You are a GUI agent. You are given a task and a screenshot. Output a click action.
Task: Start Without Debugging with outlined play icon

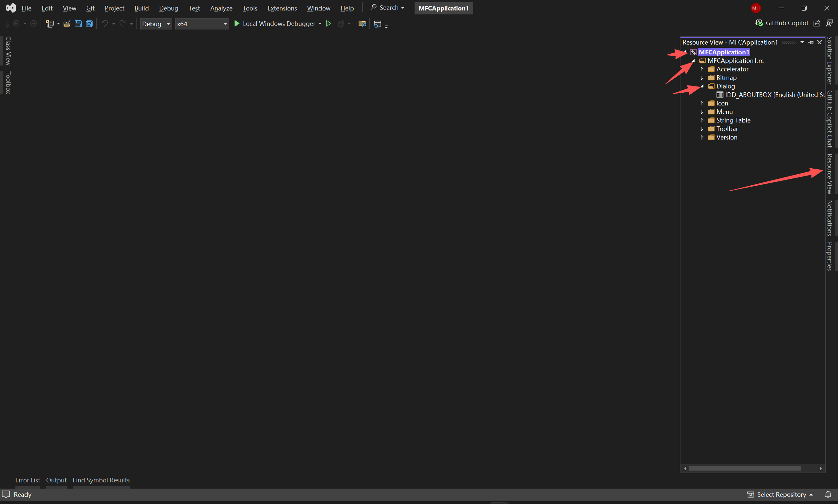[328, 24]
